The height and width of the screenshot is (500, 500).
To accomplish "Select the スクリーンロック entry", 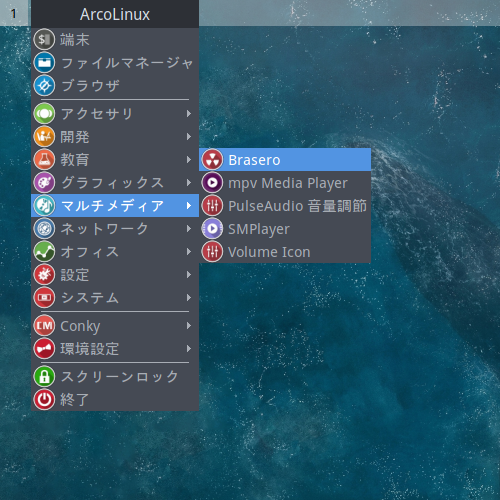I will (115, 376).
